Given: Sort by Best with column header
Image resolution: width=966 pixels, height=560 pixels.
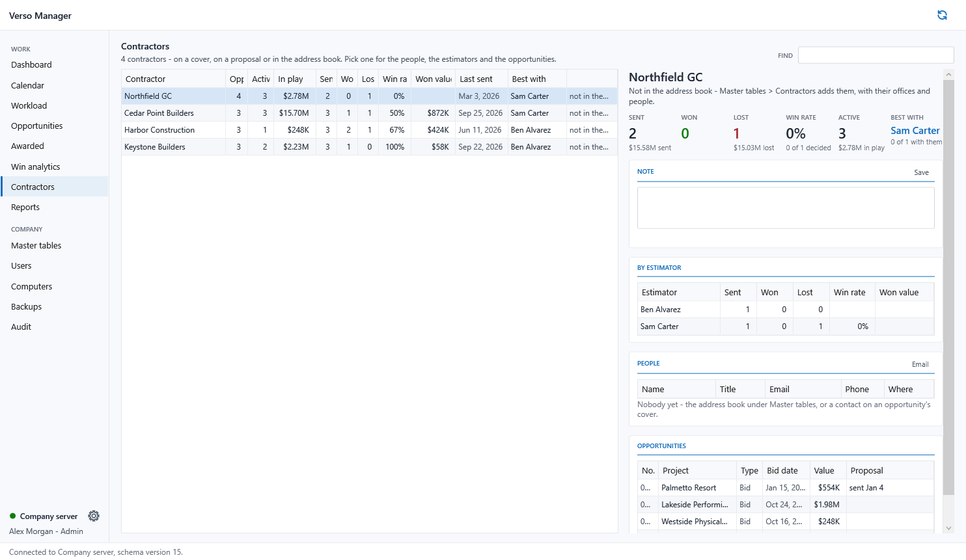Looking at the screenshot, I should click(x=537, y=79).
